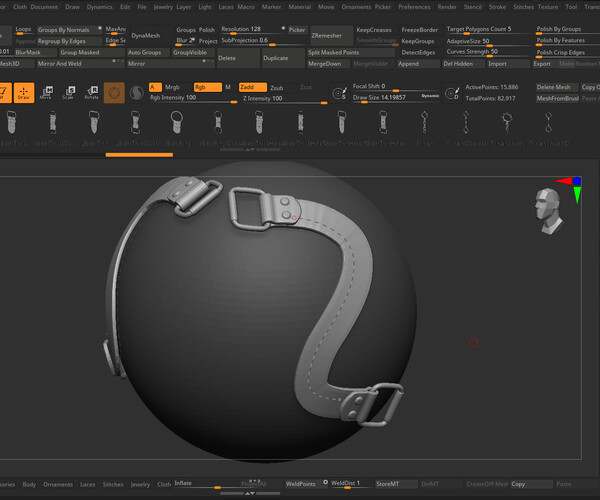
Task: Toggle the Rgb color mode button
Action: [207, 87]
